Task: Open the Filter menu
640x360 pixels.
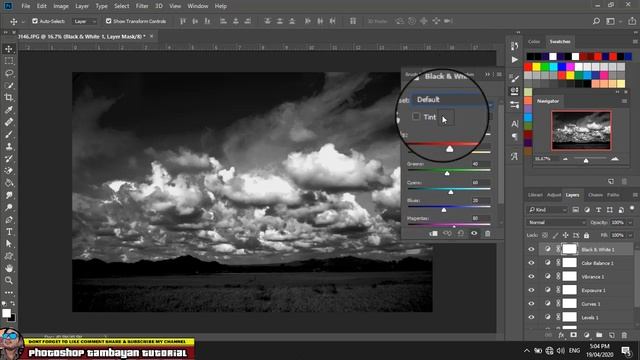Action: (x=142, y=6)
